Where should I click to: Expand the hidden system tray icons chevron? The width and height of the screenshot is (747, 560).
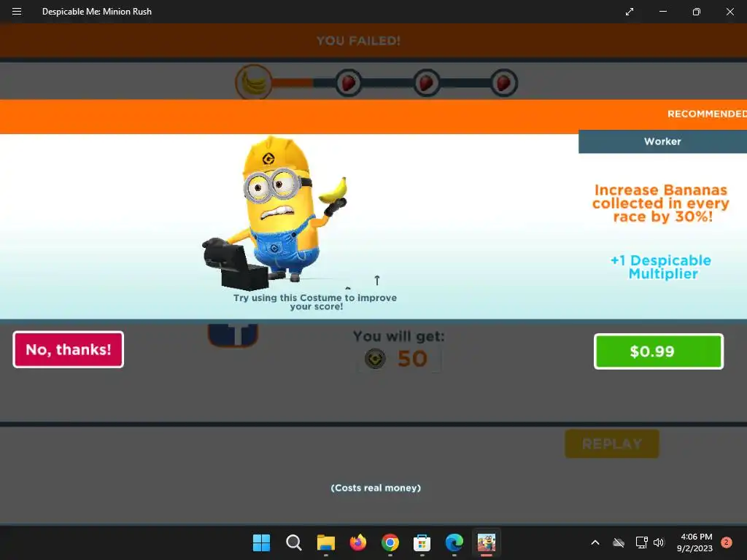coord(595,542)
